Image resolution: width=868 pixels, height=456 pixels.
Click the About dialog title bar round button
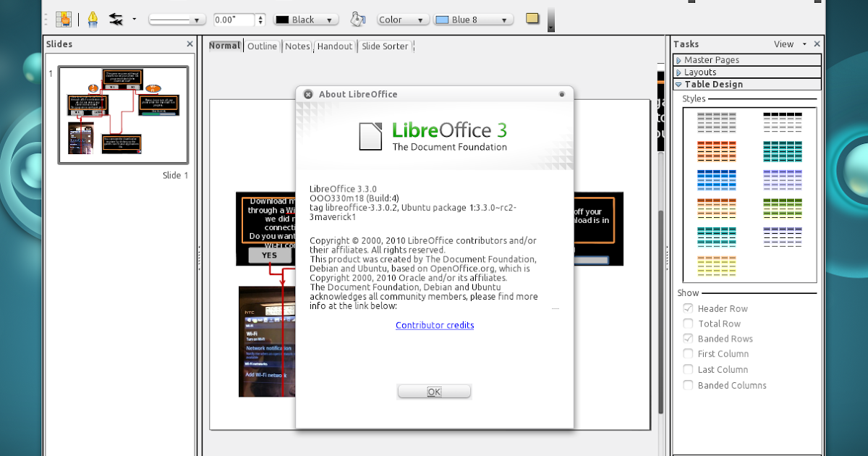[562, 94]
